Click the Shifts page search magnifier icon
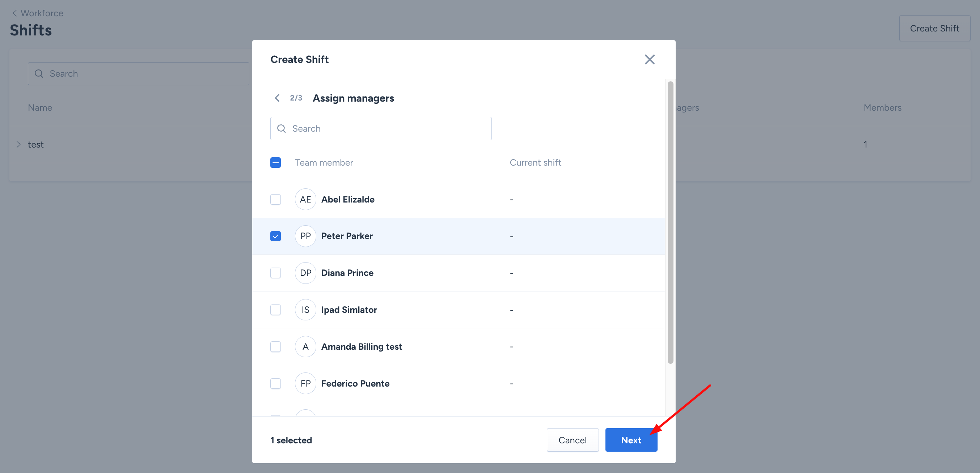 (x=39, y=74)
